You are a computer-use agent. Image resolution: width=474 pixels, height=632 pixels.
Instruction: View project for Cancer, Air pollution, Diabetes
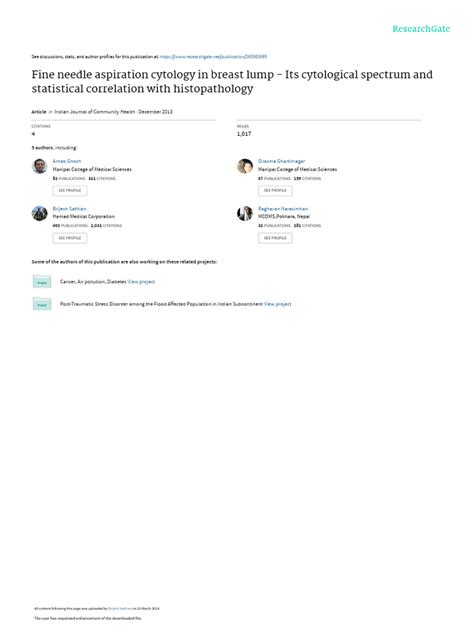[141, 282]
